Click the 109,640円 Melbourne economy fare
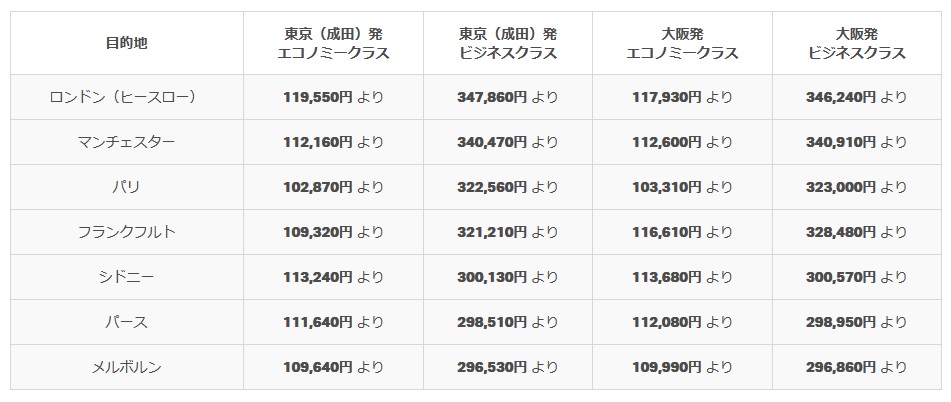951x402 pixels. click(318, 367)
